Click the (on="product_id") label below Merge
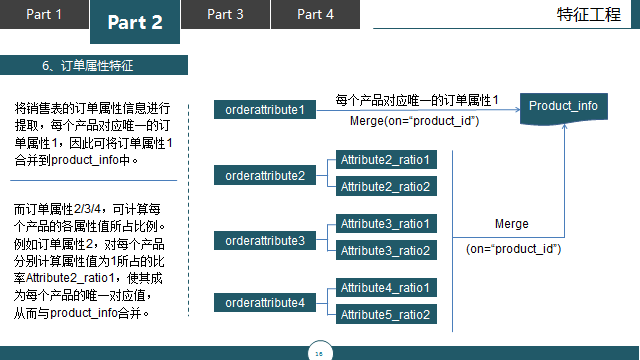The height and width of the screenshot is (360, 640). 513,249
